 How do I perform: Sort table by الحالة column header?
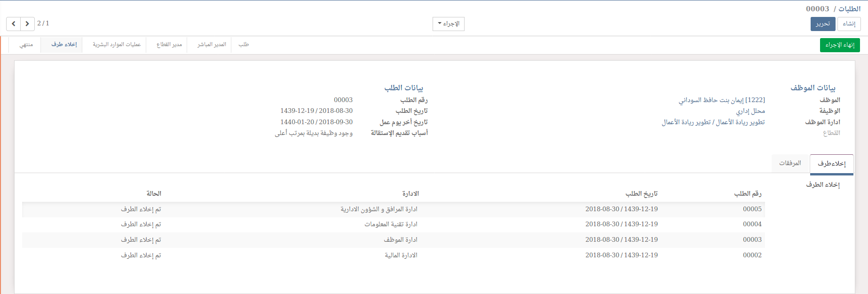coord(154,194)
